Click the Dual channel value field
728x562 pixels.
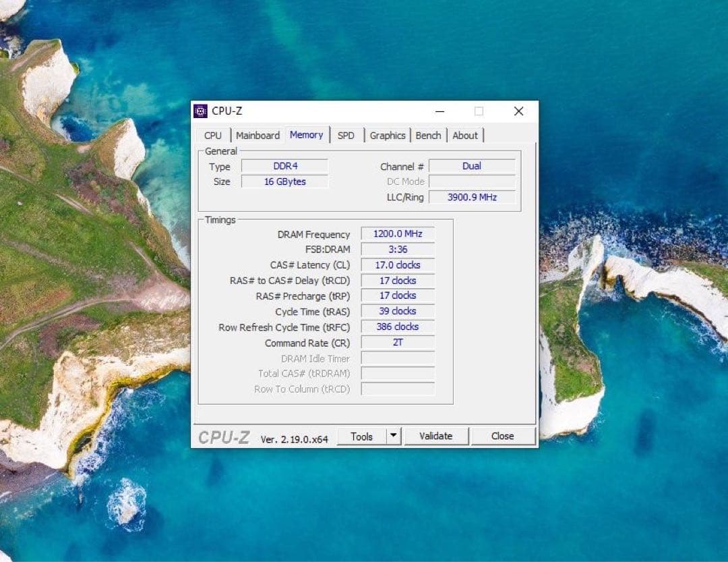point(472,166)
